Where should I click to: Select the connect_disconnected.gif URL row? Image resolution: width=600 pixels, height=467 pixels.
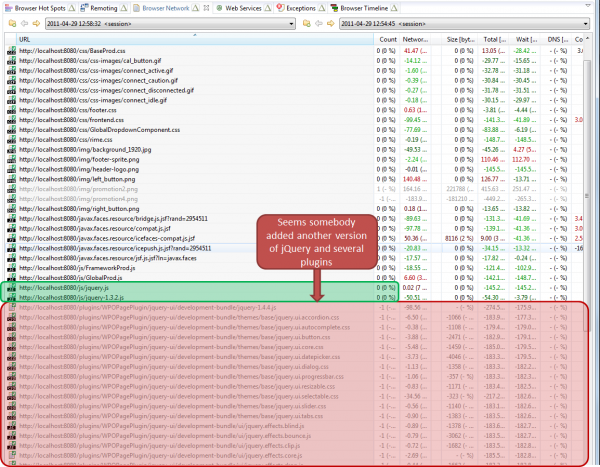click(x=295, y=90)
